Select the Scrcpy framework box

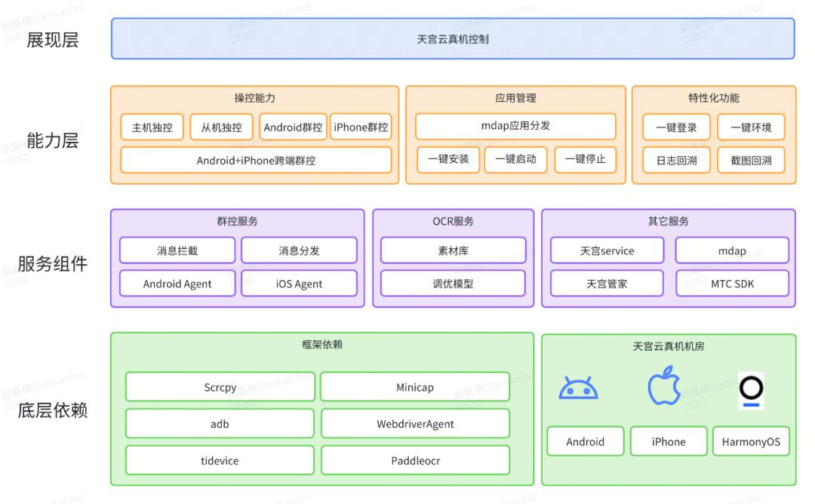[x=220, y=387]
